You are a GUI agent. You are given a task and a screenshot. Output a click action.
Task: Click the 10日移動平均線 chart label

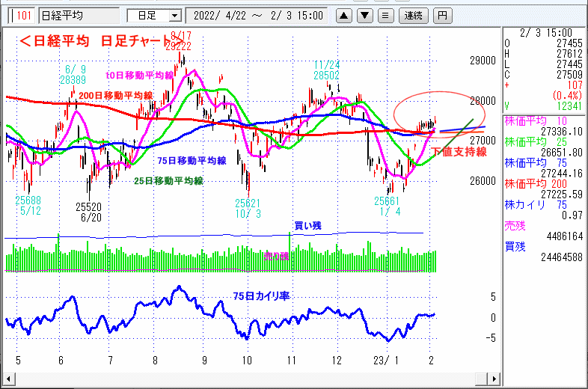click(x=139, y=76)
